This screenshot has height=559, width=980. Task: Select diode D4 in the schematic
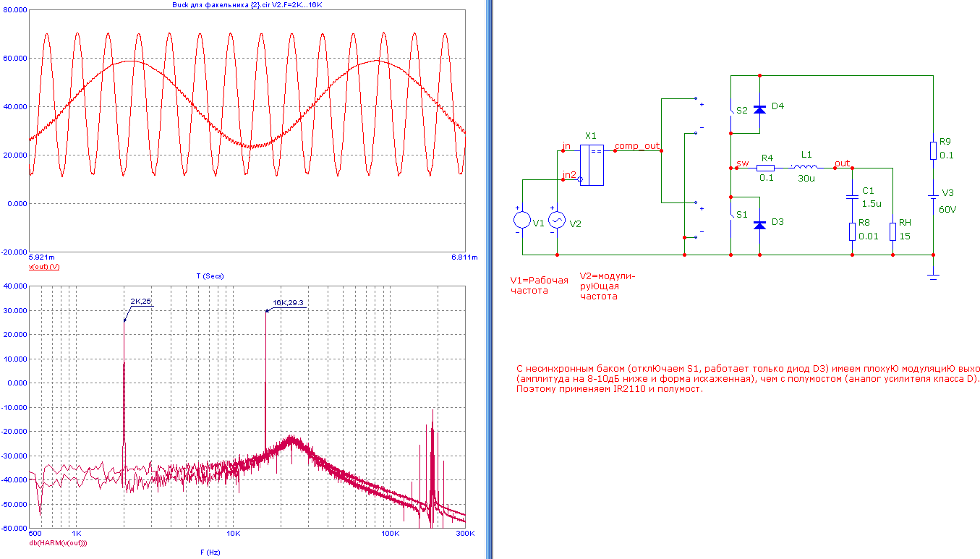click(759, 109)
